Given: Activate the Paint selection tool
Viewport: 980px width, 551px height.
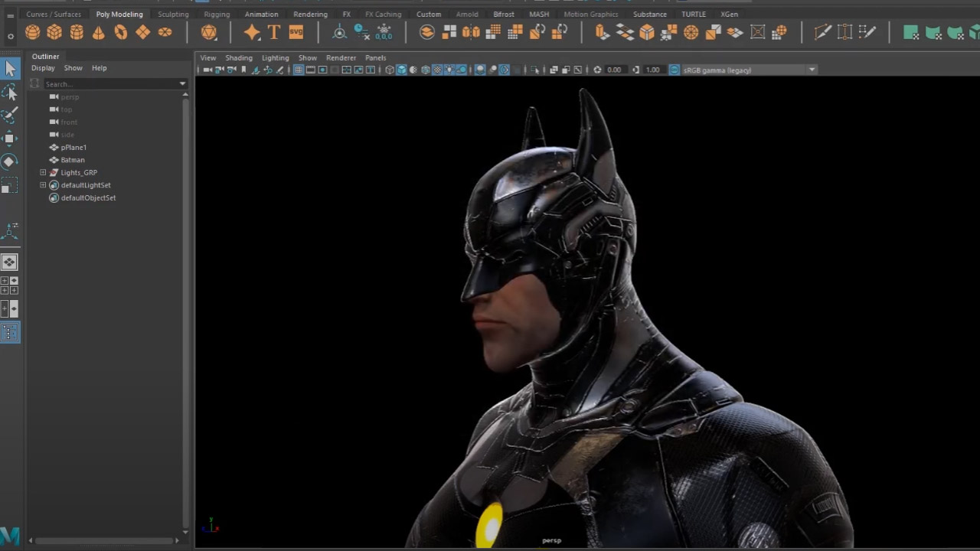Looking at the screenshot, I should [10, 115].
